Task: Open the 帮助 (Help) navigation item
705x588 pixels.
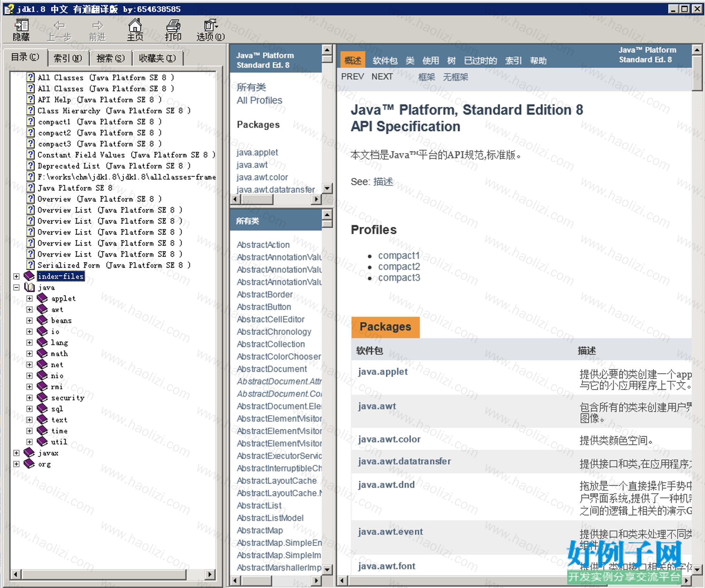Action: pos(538,61)
